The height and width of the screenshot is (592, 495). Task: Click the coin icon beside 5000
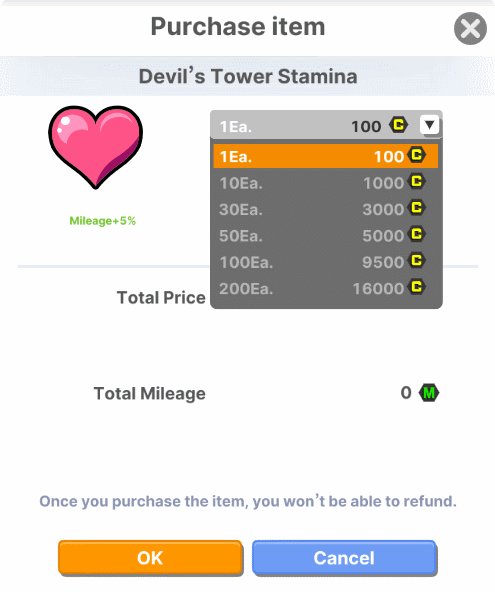[x=417, y=234]
